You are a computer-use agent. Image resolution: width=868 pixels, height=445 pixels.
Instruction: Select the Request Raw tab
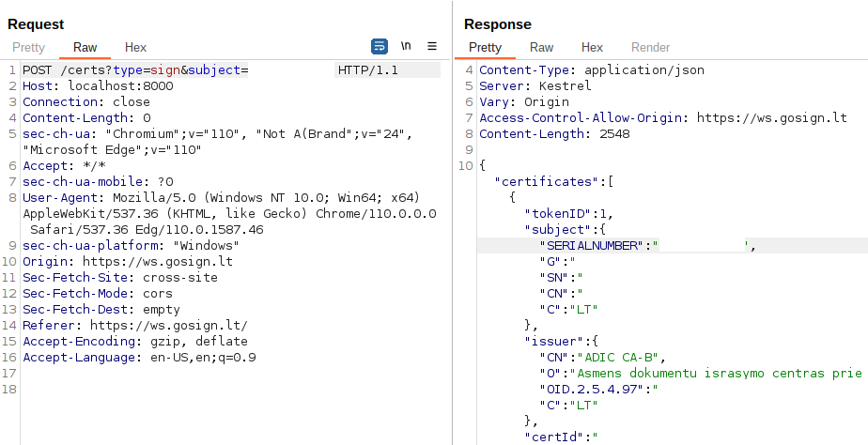tap(85, 48)
